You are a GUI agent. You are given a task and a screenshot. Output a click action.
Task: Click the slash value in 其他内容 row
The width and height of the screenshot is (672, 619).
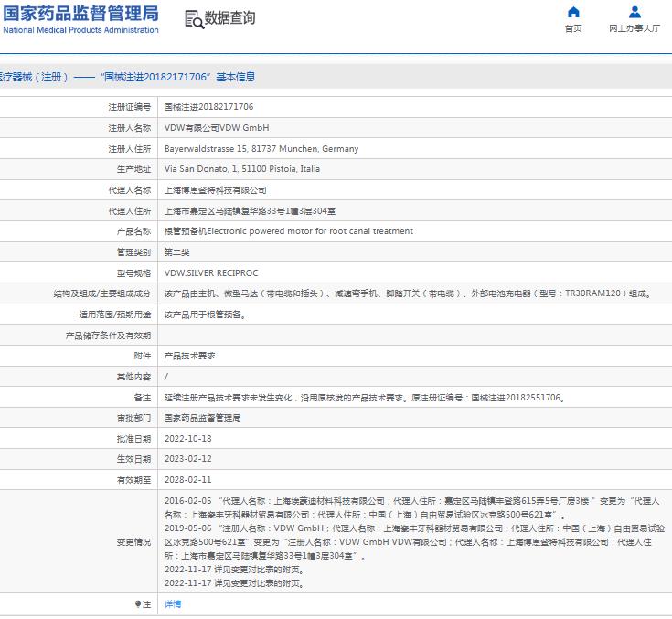166,377
